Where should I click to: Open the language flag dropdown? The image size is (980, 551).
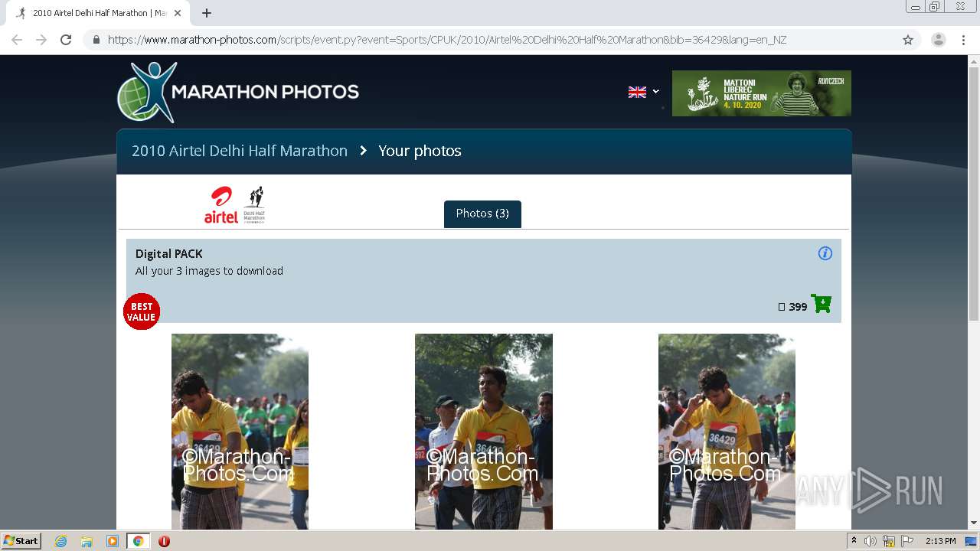coord(643,92)
